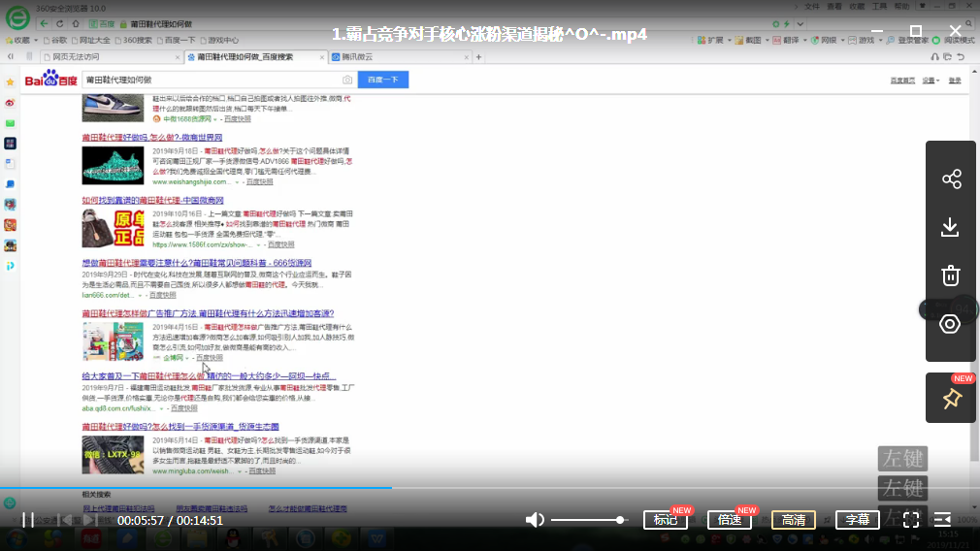Image resolution: width=980 pixels, height=551 pixels.
Task: Open the 文件 menu
Action: click(x=812, y=6)
